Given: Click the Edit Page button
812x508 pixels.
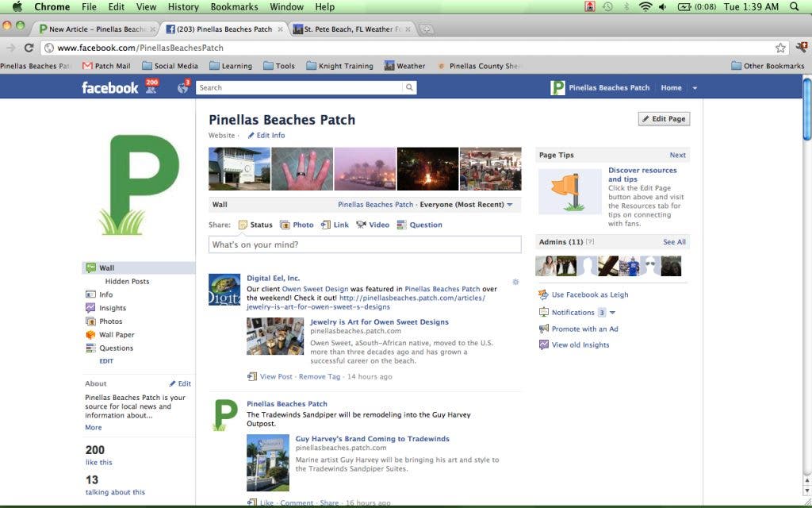Looking at the screenshot, I should 664,119.
